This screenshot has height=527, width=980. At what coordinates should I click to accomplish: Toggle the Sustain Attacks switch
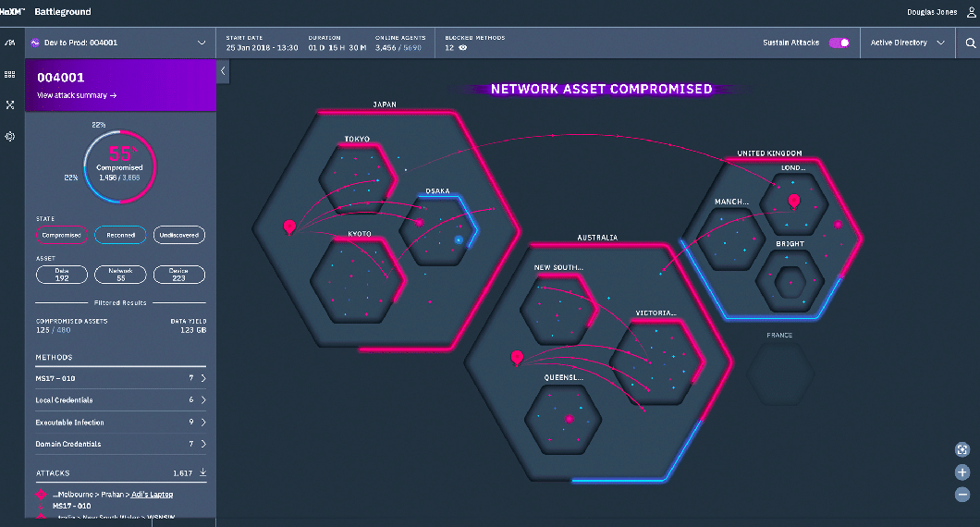[x=839, y=43]
